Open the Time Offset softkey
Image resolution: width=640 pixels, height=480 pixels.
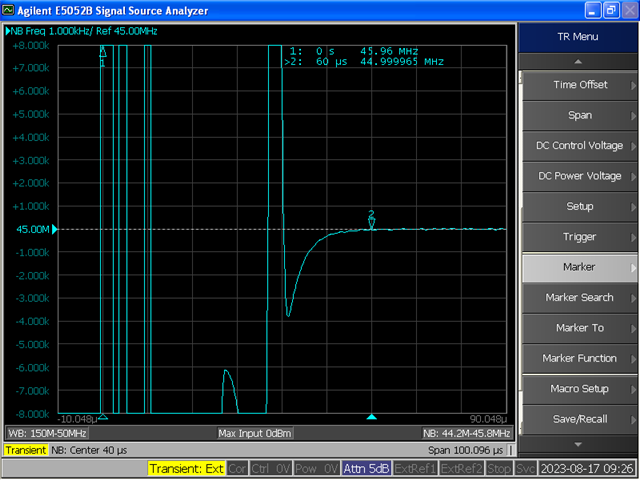pos(580,85)
